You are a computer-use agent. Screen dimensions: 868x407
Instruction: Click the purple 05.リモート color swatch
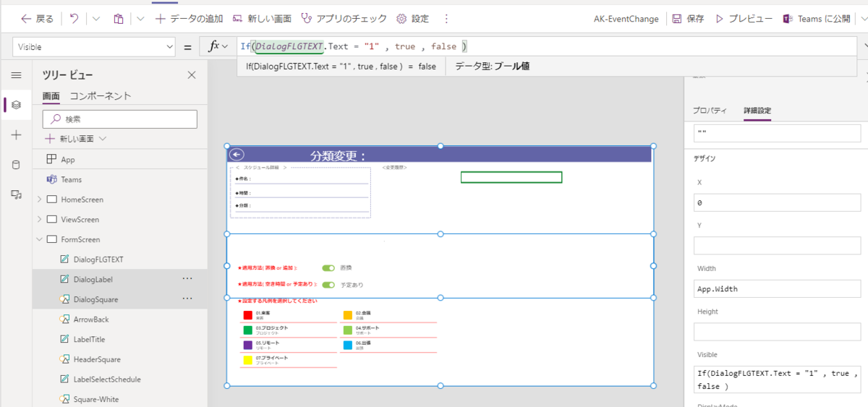point(247,345)
